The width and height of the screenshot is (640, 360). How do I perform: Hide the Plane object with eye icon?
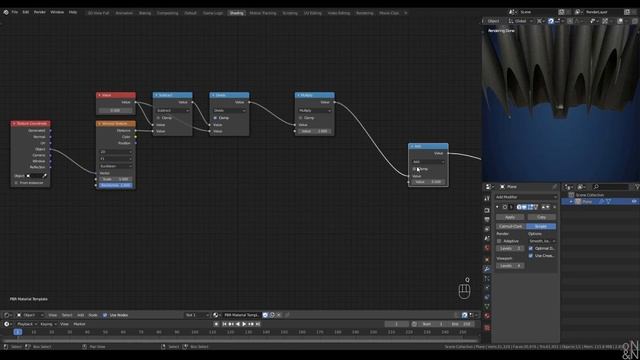[x=634, y=202]
